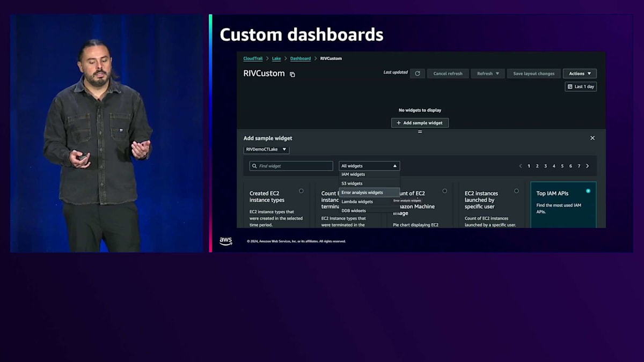
Task: Go to widget page 7
Action: [579, 166]
